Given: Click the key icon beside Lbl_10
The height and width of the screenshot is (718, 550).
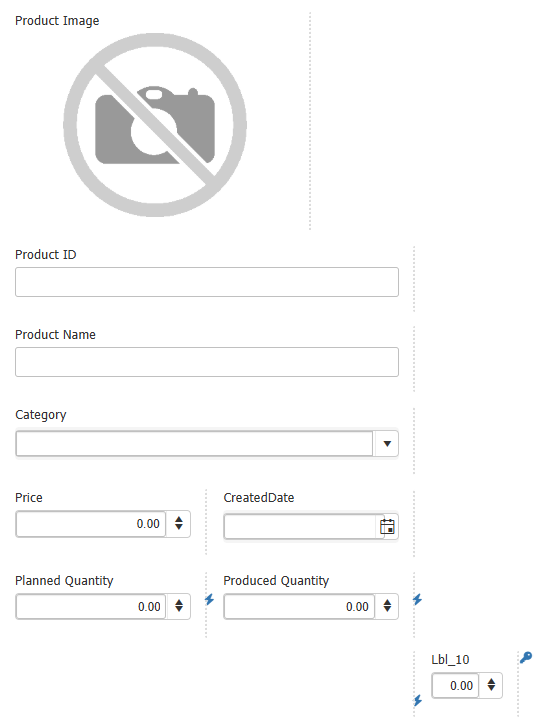Looking at the screenshot, I should [526, 658].
